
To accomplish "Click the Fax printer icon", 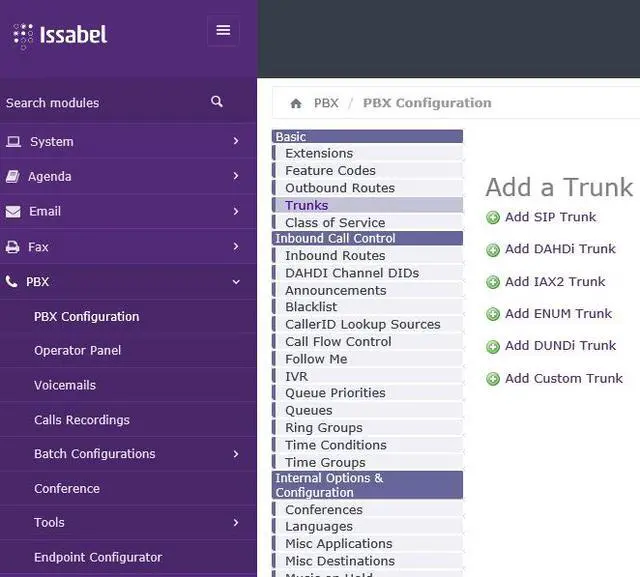I will [x=13, y=246].
